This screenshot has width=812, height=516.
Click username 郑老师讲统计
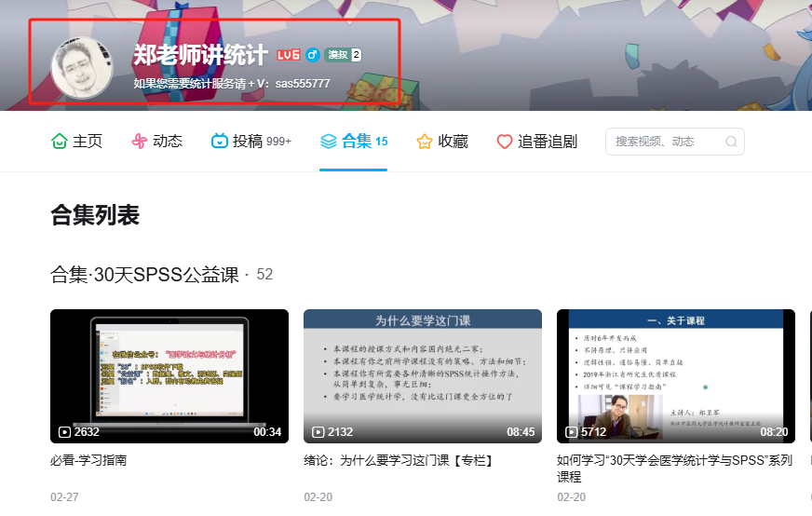(200, 55)
